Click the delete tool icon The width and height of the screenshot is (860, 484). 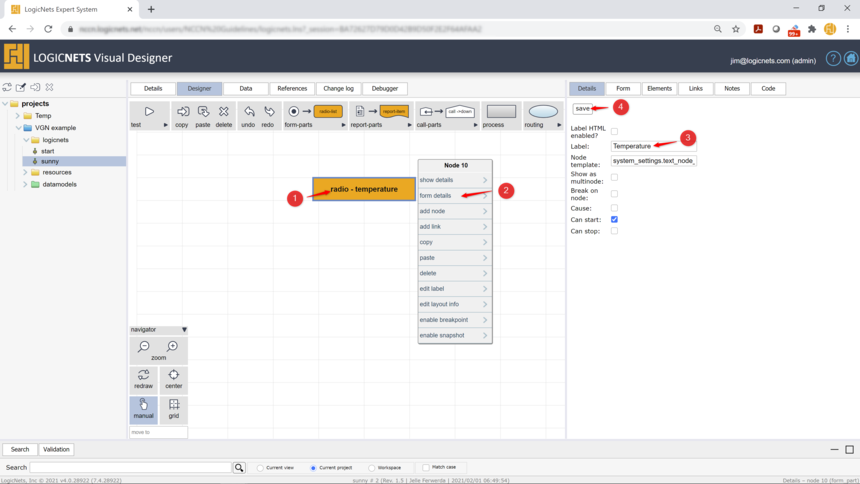click(x=224, y=112)
